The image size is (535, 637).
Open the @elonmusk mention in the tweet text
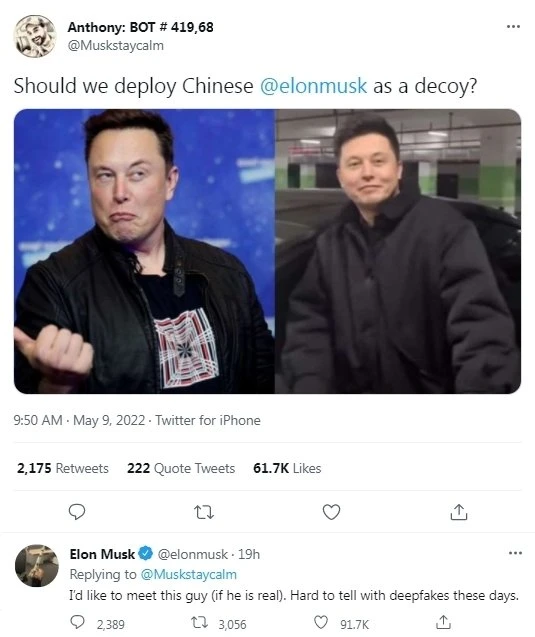pos(313,86)
